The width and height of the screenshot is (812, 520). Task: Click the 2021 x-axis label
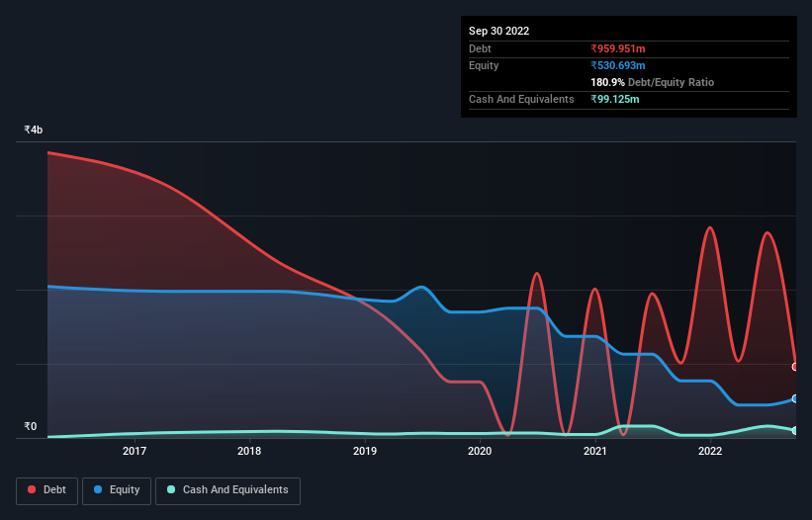pos(595,451)
